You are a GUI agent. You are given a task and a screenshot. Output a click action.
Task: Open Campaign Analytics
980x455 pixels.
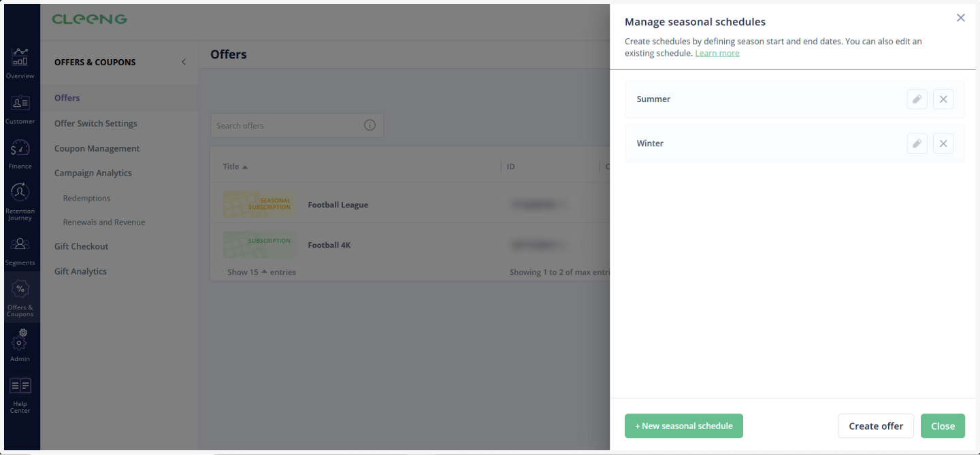pos(93,173)
